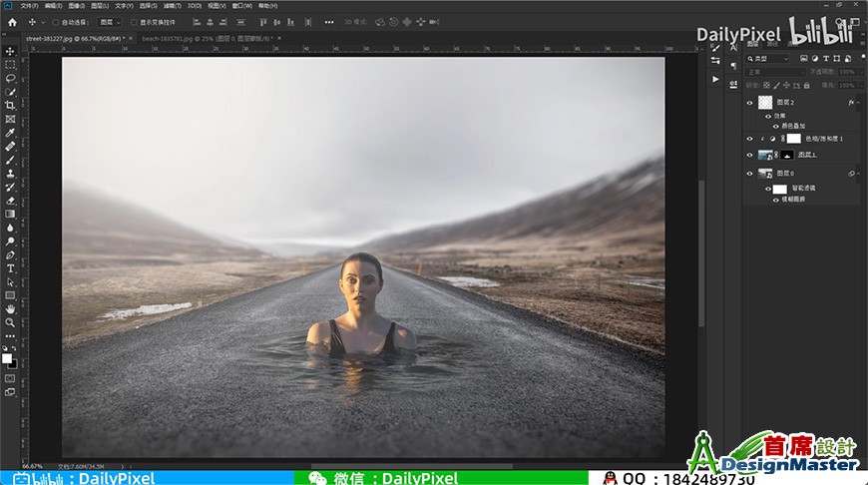Screen dimensions: 868x485
Task: Select the Healing Brush tool
Action: point(10,146)
